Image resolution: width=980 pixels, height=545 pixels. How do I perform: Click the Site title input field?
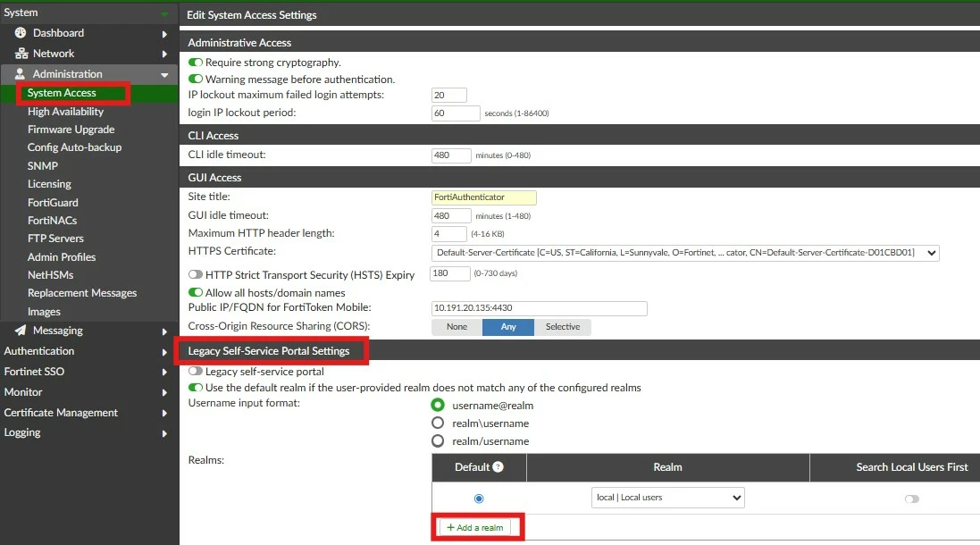coord(484,197)
